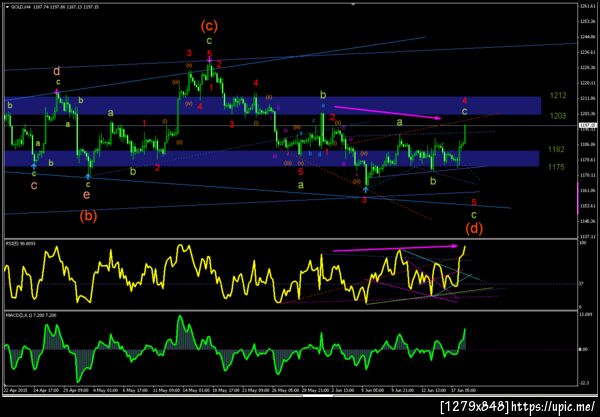Select the orange (c) wave label at top

point(209,26)
